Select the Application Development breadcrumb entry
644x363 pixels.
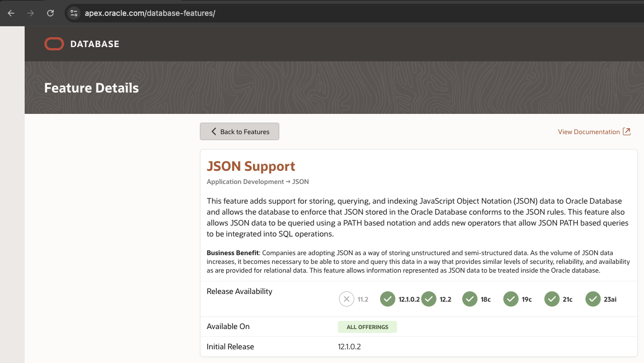pyautogui.click(x=245, y=181)
